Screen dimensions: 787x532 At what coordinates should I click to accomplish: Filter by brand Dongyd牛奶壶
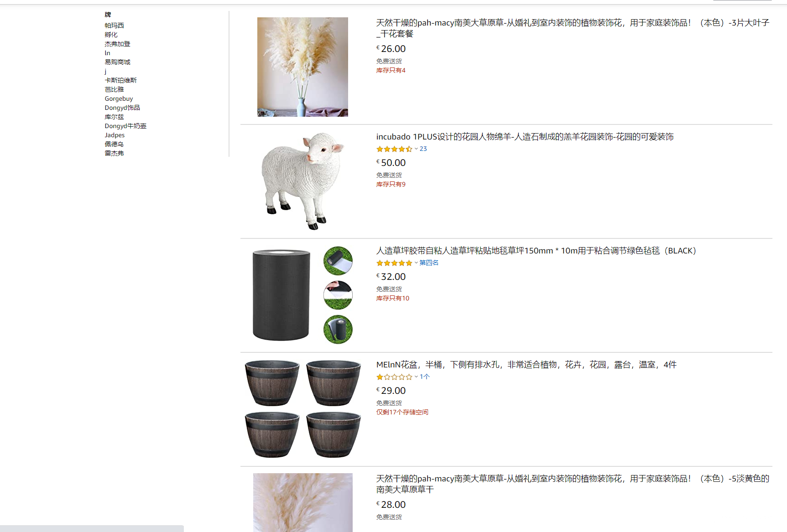point(125,126)
